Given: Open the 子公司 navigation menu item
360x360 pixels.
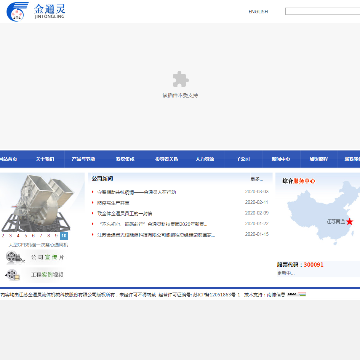Looking at the screenshot, I should point(244,159).
